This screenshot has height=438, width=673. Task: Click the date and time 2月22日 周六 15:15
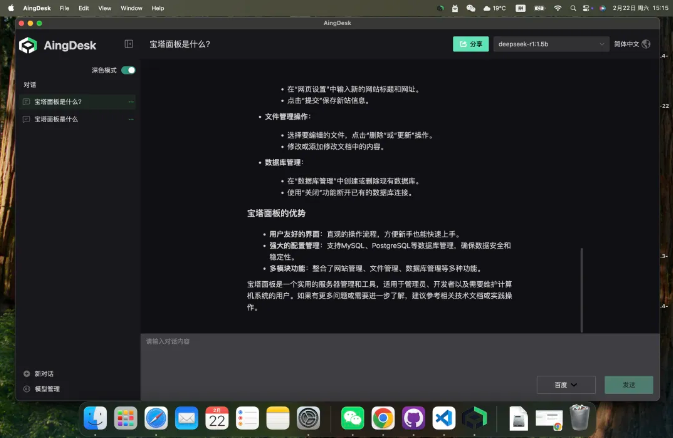tap(640, 8)
